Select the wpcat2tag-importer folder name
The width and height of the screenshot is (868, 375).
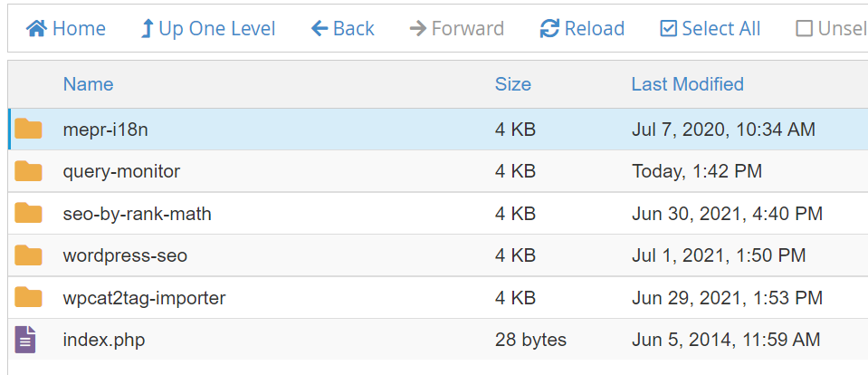tap(144, 298)
